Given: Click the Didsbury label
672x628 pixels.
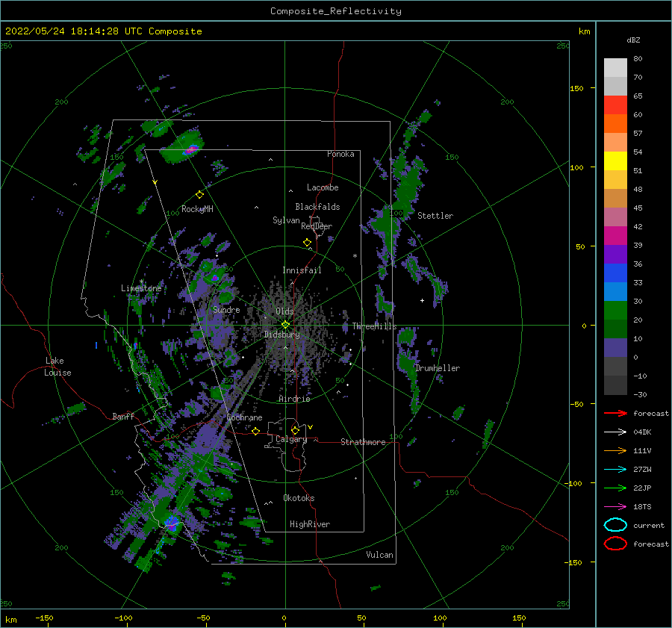Looking at the screenshot, I should click(x=281, y=335).
